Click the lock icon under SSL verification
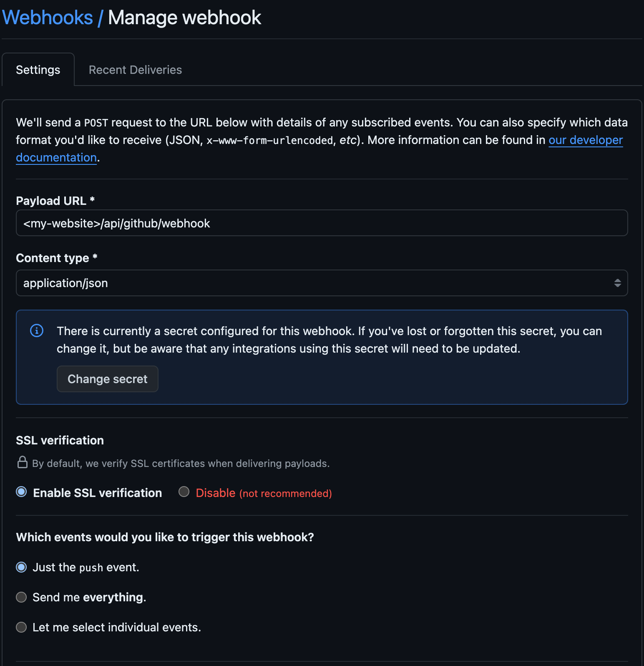The width and height of the screenshot is (644, 666). point(23,462)
